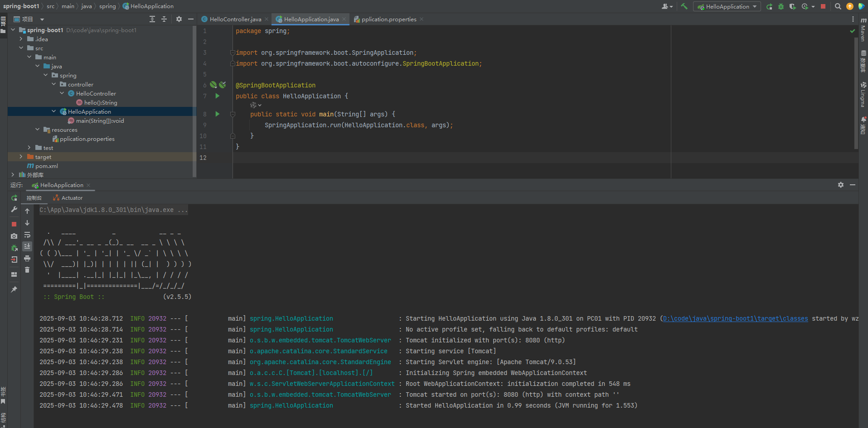
Task: Click the Build Project hammer icon
Action: (x=684, y=6)
